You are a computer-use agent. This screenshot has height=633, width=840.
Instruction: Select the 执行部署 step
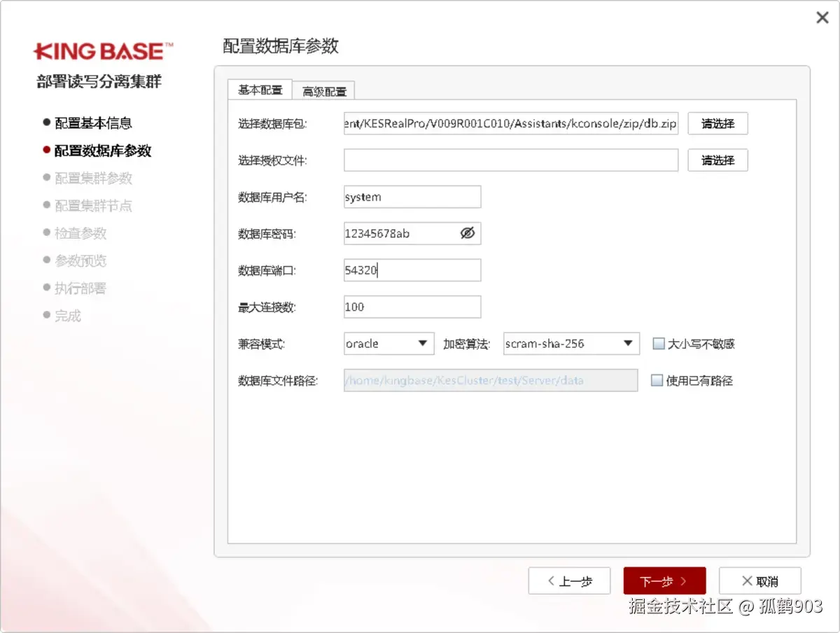(x=80, y=288)
